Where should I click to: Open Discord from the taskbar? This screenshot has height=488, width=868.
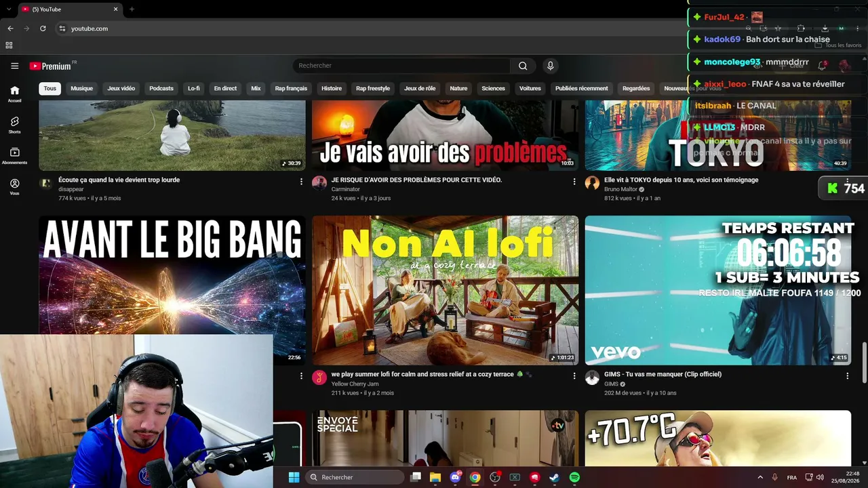click(x=455, y=477)
